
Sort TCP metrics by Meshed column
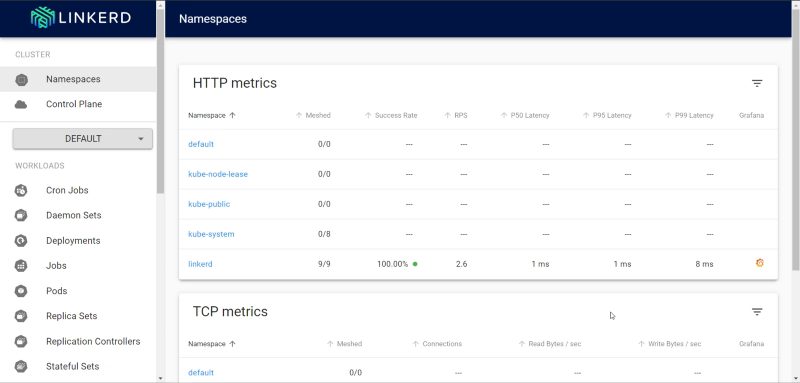tap(344, 344)
